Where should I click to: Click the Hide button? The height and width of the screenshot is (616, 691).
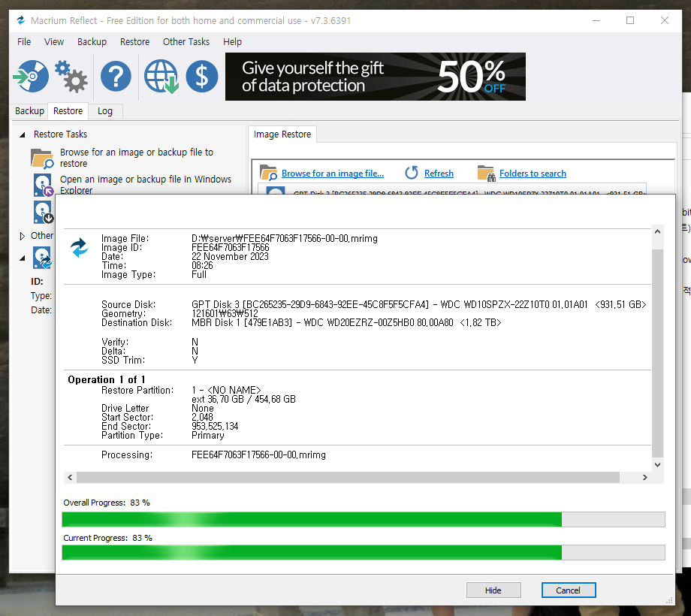(493, 590)
